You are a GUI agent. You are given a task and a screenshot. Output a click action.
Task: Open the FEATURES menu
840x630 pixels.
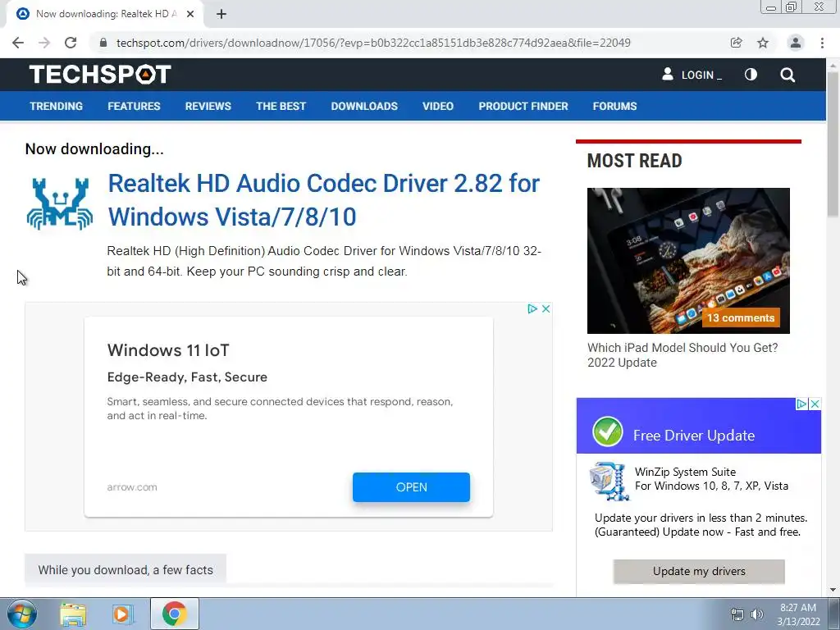(x=134, y=106)
